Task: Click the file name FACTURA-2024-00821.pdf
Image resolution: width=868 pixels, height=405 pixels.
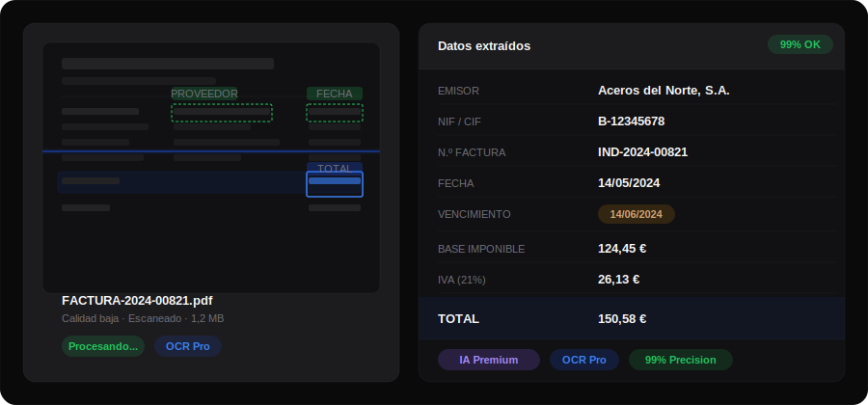Action: (137, 301)
